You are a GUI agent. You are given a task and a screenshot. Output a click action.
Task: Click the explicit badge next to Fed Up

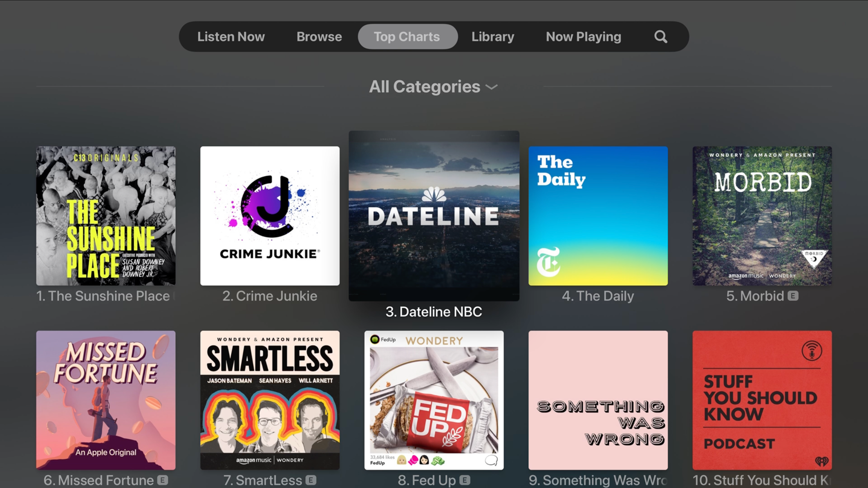click(x=465, y=480)
